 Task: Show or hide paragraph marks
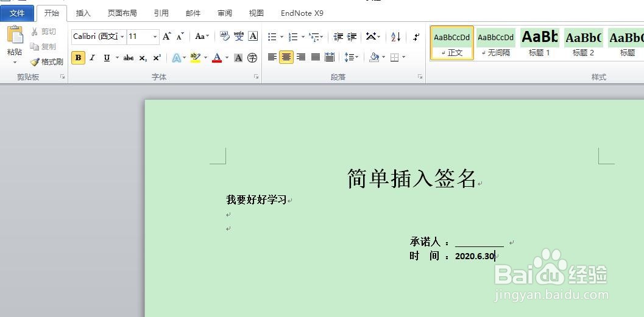(416, 37)
